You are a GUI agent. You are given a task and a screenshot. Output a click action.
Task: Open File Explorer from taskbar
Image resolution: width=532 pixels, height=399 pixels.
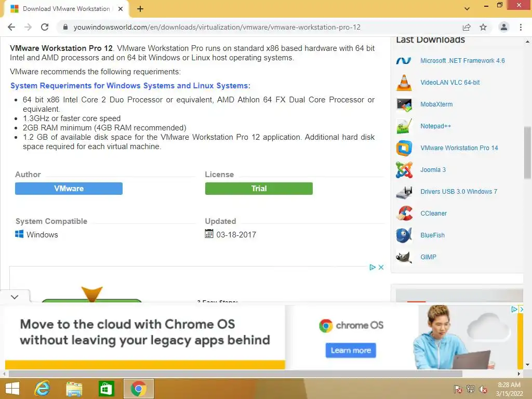click(x=74, y=389)
